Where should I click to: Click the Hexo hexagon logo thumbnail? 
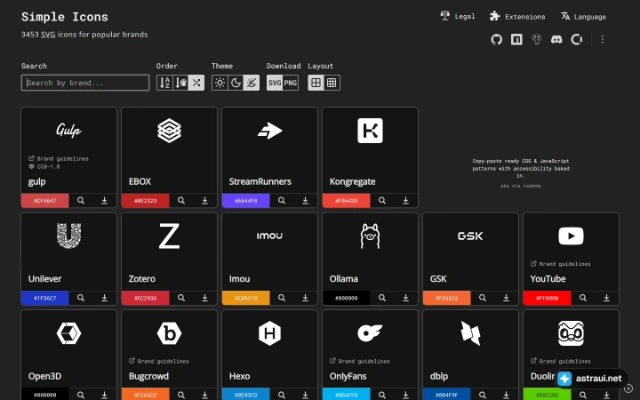click(270, 333)
